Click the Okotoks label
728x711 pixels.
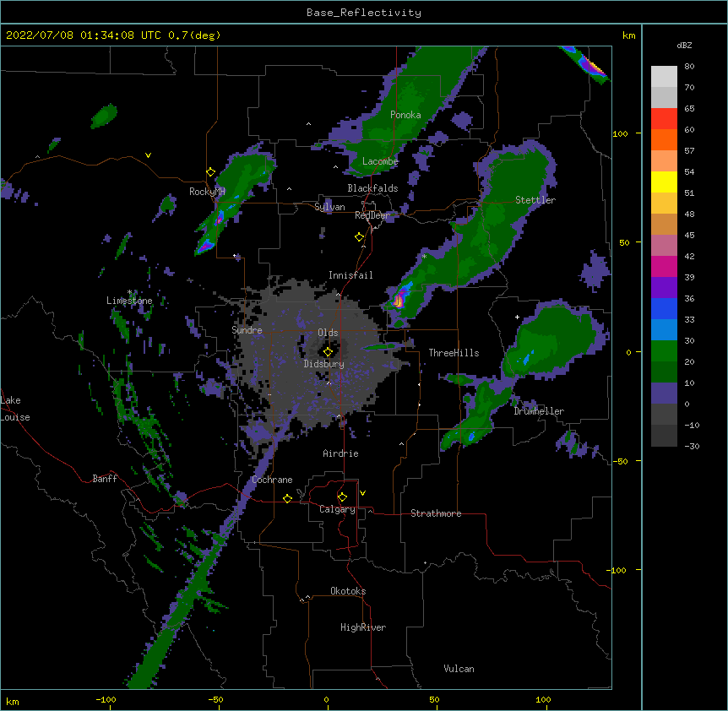[x=348, y=591]
